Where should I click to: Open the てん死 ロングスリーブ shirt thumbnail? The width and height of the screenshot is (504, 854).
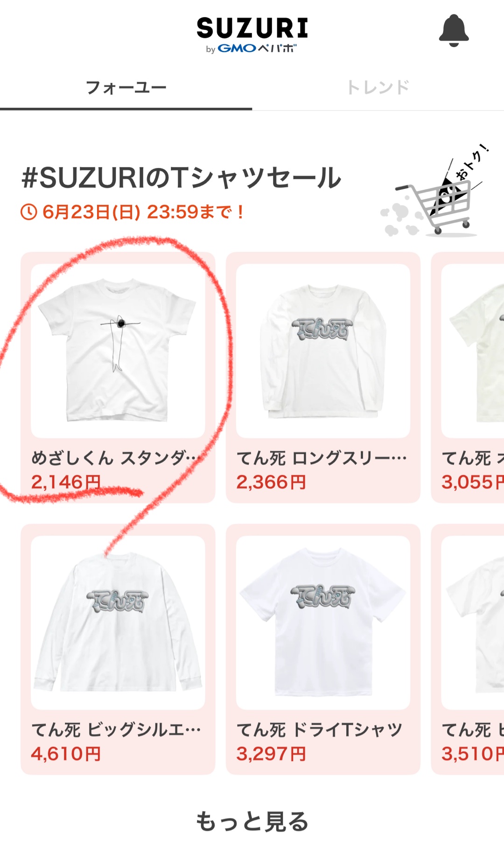(x=323, y=351)
